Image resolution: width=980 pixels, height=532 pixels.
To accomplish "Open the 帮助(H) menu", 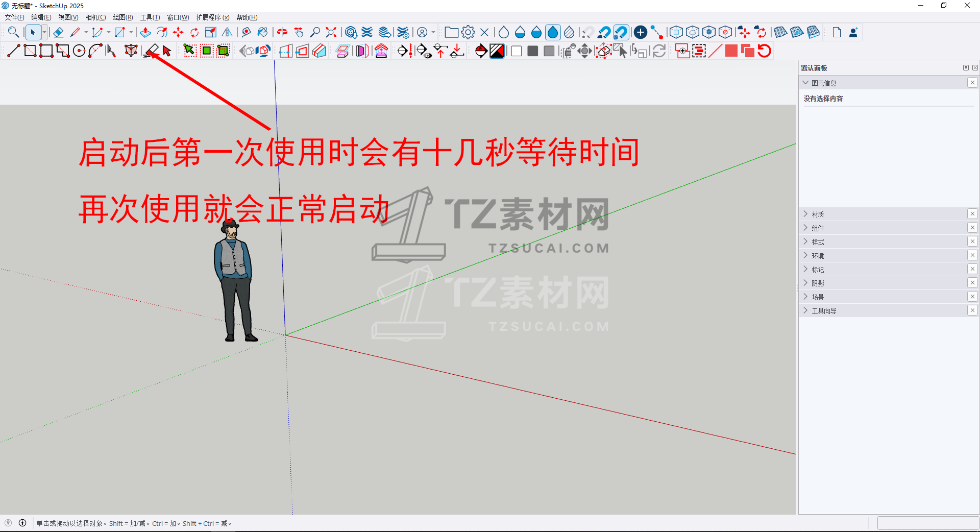I will (247, 17).
